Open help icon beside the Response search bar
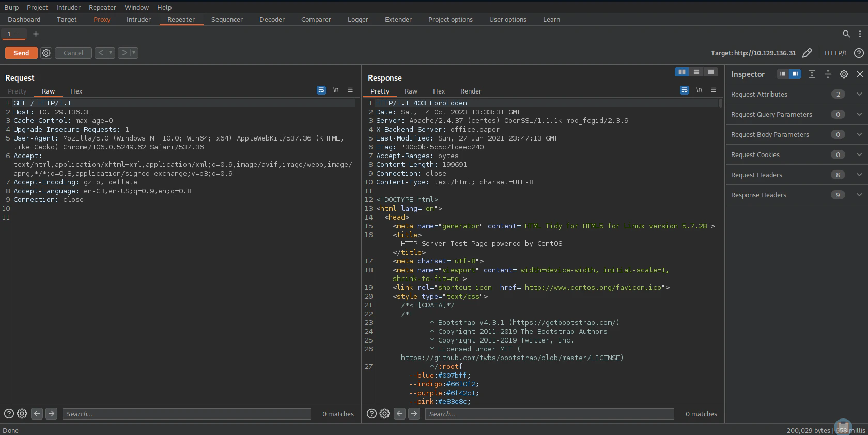This screenshot has width=868, height=435. click(371, 414)
